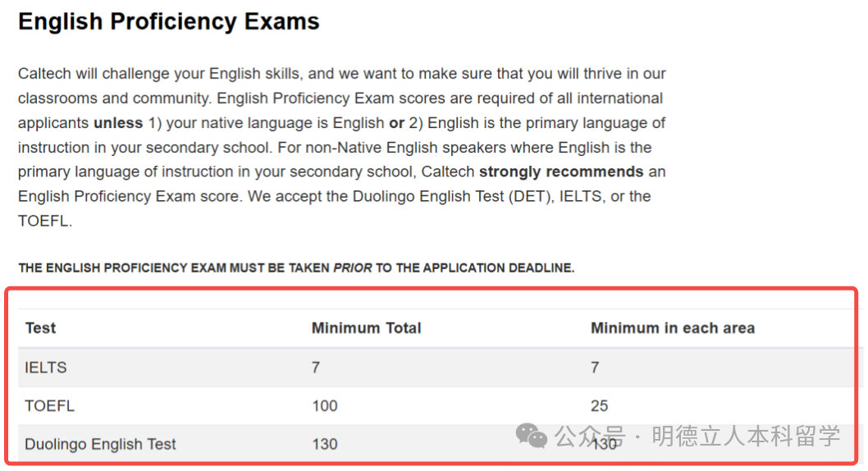Click the uppercase exam deadline notice line

click(296, 268)
